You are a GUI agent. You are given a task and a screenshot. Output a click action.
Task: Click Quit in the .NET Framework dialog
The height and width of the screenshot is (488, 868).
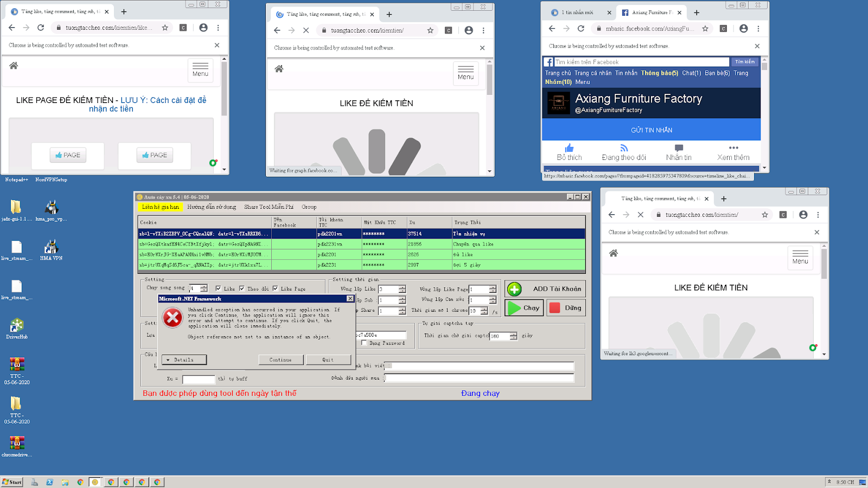(x=328, y=359)
